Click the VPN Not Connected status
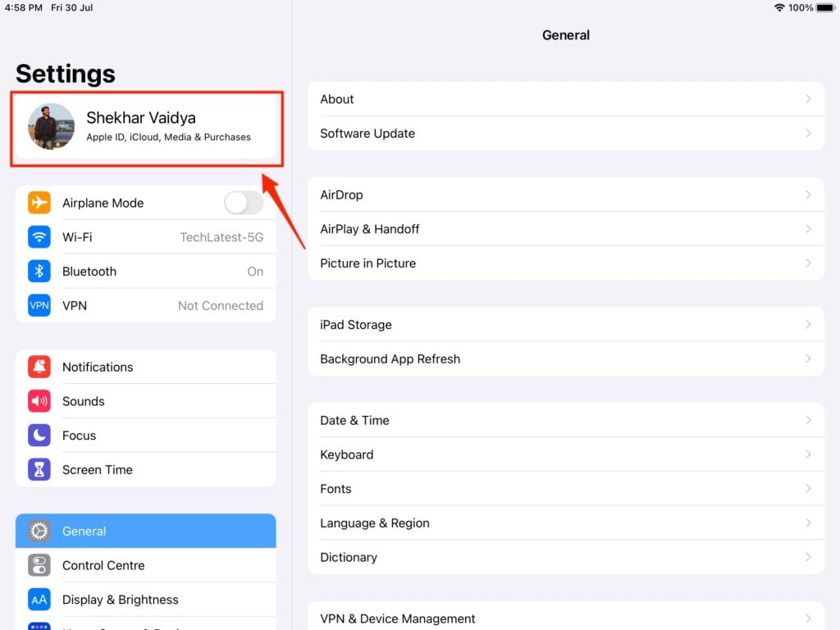The width and height of the screenshot is (840, 630). (220, 306)
